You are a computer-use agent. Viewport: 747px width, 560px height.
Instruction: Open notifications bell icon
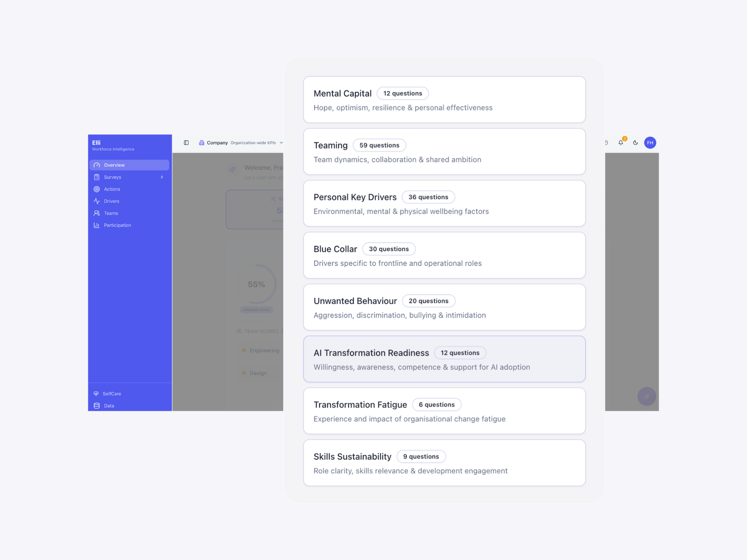(621, 143)
